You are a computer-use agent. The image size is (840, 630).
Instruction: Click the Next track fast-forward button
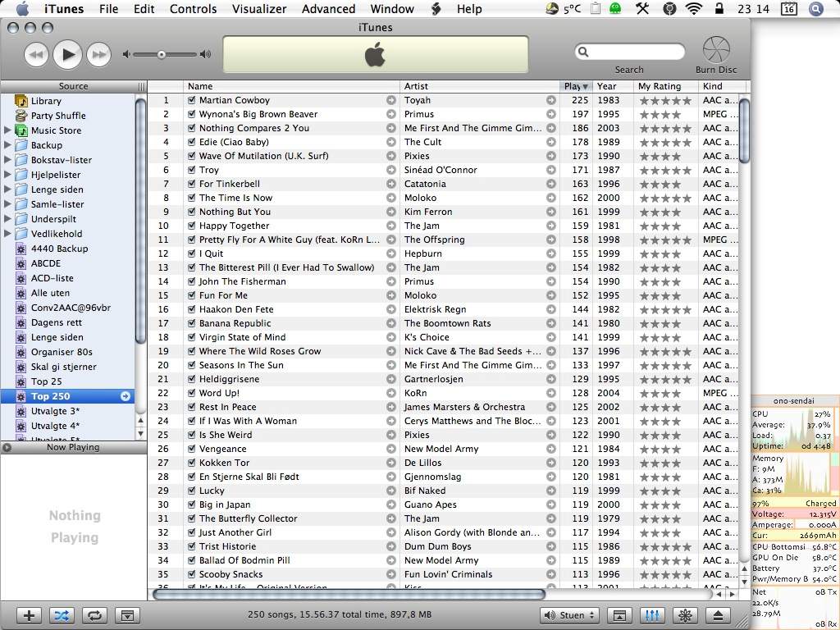pos(99,54)
